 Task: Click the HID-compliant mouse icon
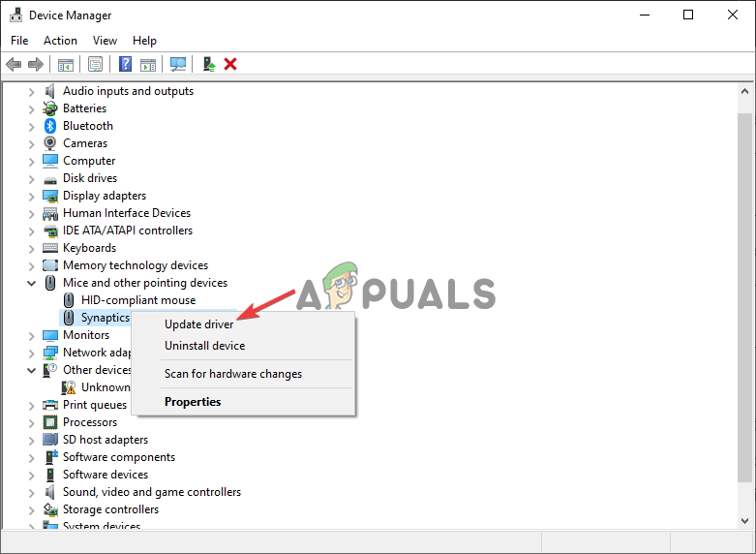click(x=69, y=300)
